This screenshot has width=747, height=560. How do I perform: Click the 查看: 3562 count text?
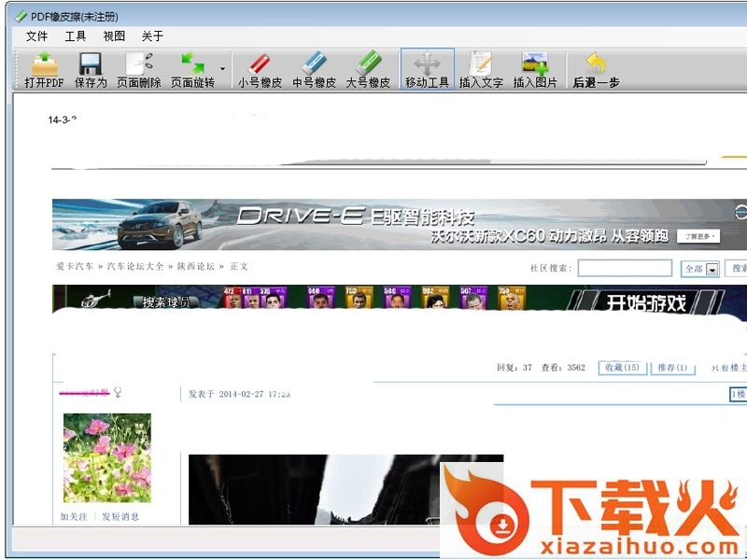tap(563, 368)
